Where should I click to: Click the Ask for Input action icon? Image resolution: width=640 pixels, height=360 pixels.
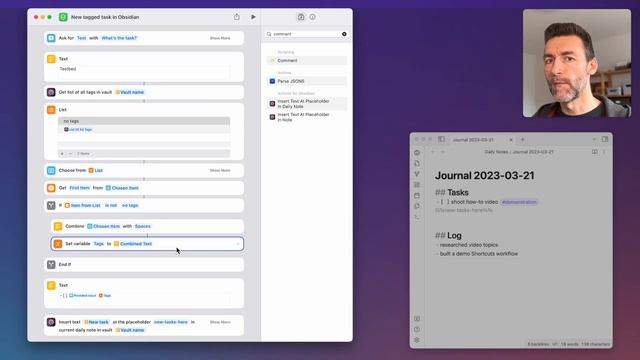[x=51, y=38]
